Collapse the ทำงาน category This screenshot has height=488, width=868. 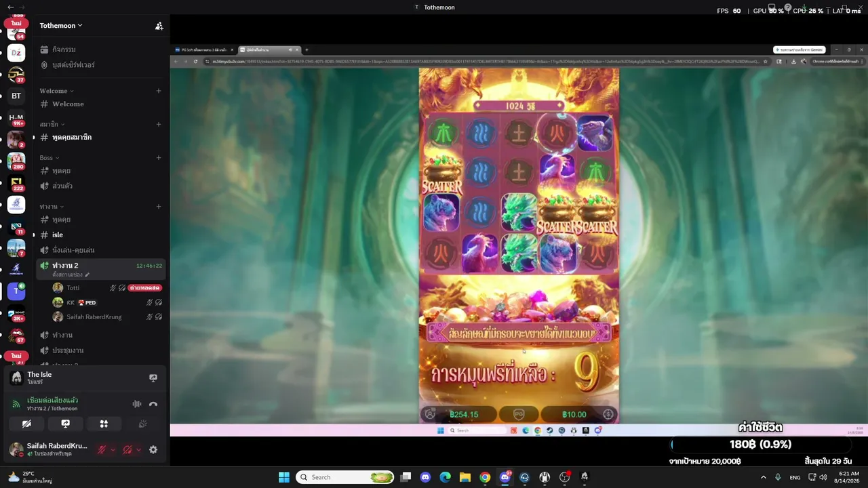(x=52, y=207)
